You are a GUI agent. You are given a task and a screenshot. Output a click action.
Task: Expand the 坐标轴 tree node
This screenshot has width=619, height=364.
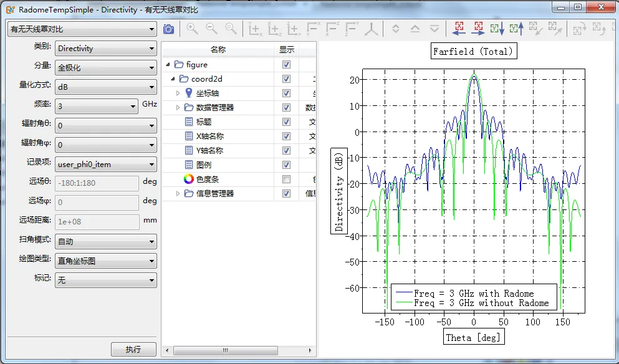click(178, 93)
